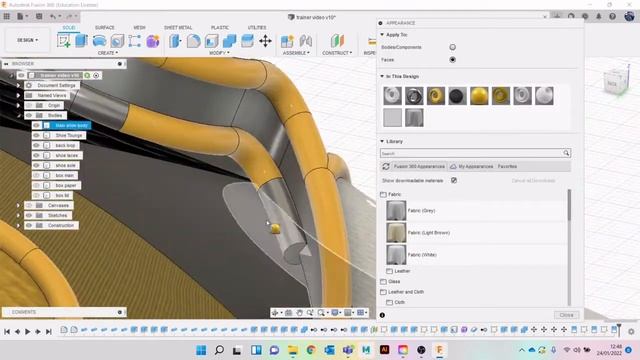Viewport: 640px width, 360px height.
Task: Hide the shoe sole body
Action: tap(36, 165)
